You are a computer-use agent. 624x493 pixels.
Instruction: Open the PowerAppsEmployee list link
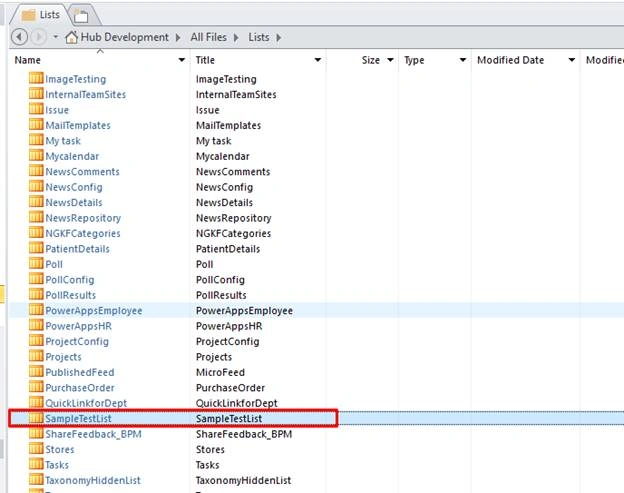94,311
